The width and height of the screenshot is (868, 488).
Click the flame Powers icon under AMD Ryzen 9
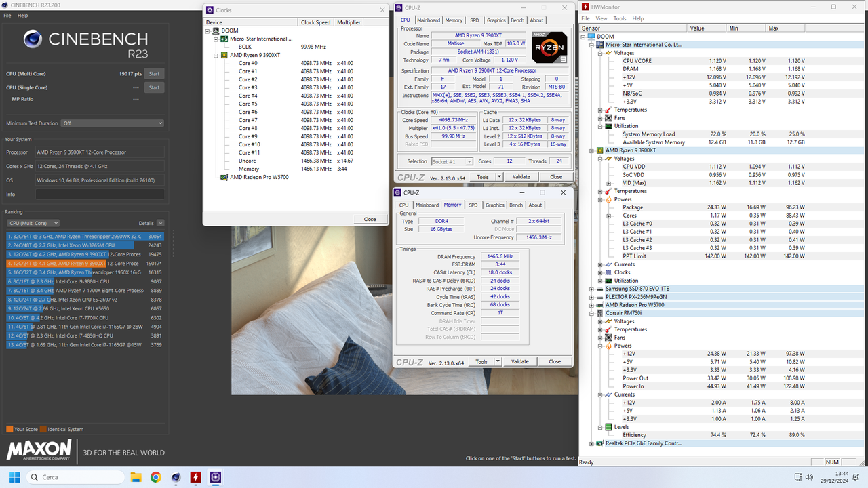[x=608, y=199]
